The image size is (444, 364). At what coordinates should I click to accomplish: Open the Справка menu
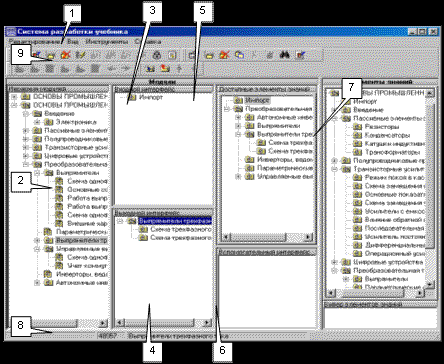coord(148,42)
